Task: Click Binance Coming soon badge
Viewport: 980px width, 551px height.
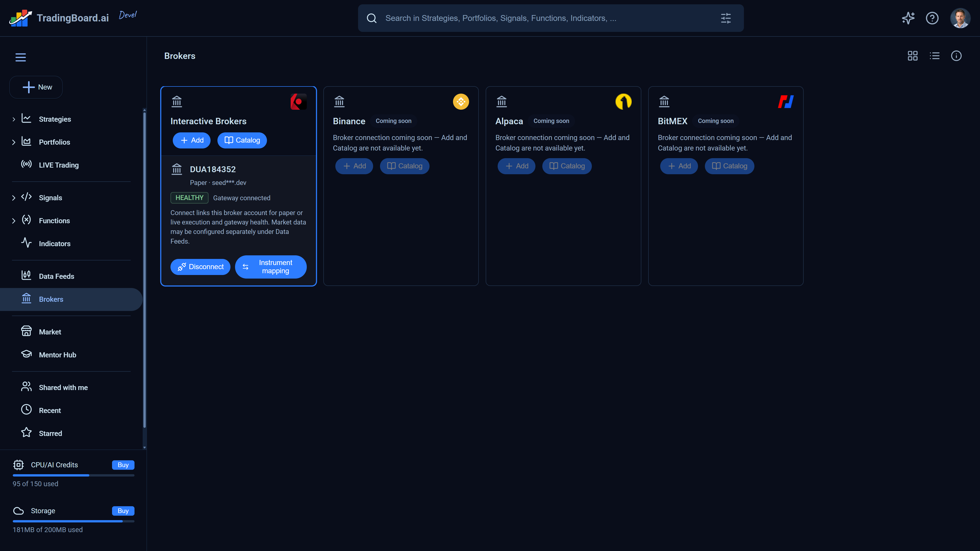Action: tap(393, 121)
